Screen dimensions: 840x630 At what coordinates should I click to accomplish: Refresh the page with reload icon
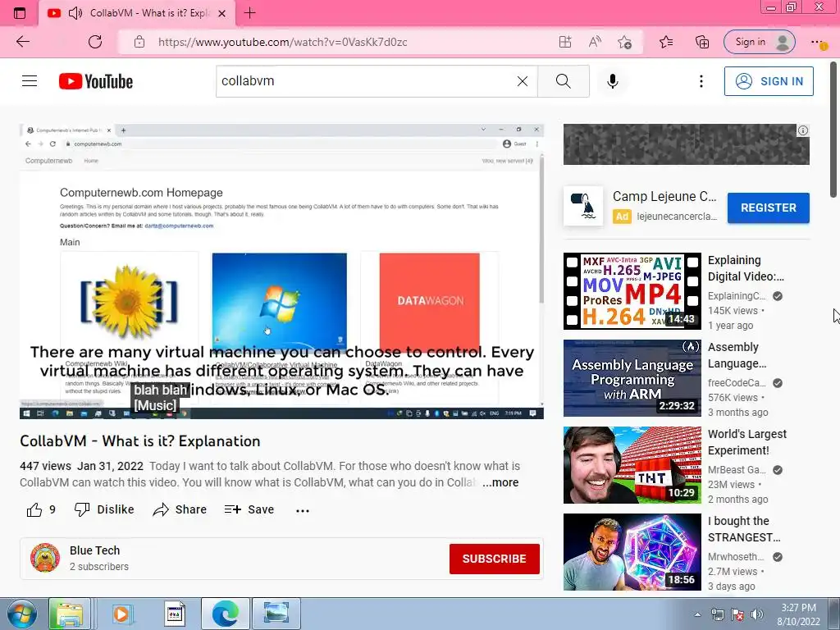pos(95,42)
